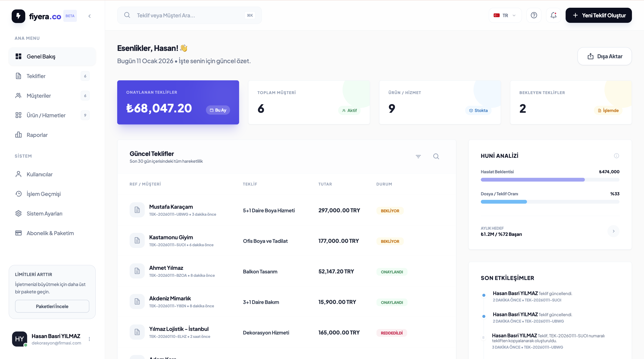Open the filter for Güncel Teklifler
The height and width of the screenshot is (359, 644).
[x=419, y=156]
